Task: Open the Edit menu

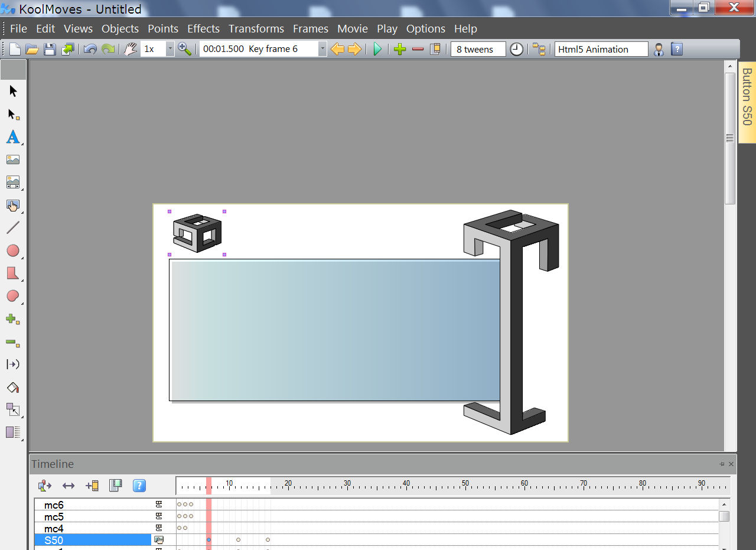Action: pyautogui.click(x=45, y=29)
